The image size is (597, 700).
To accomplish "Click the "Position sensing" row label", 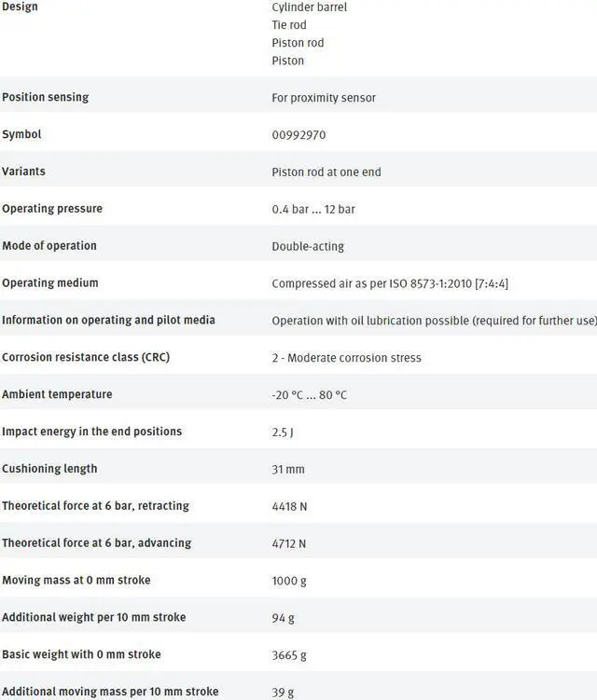I will (46, 97).
